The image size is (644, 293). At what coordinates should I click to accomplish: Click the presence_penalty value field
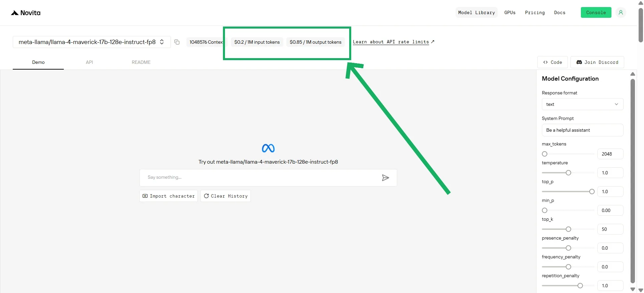(610, 248)
